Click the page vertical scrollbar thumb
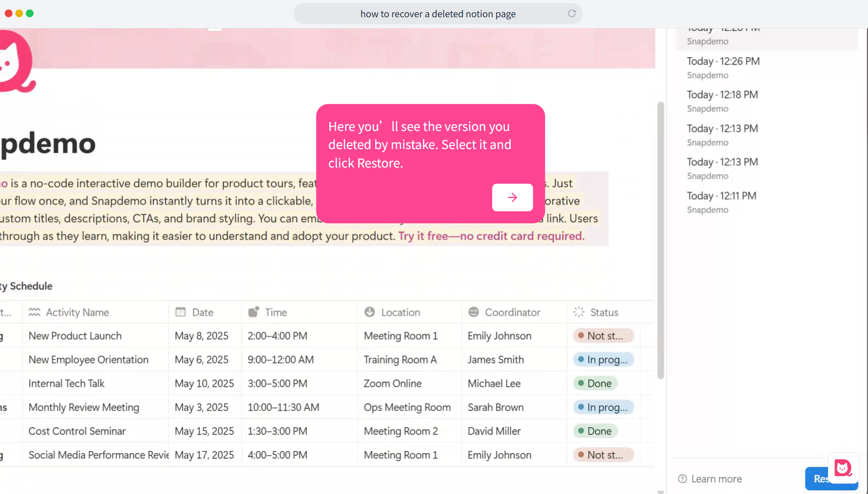The height and width of the screenshot is (494, 868). point(661,240)
